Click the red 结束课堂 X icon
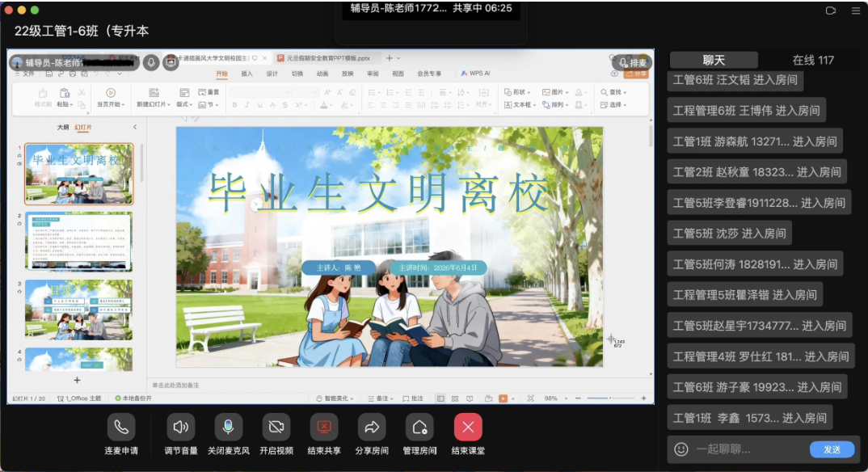The height and width of the screenshot is (472, 868). (x=468, y=428)
